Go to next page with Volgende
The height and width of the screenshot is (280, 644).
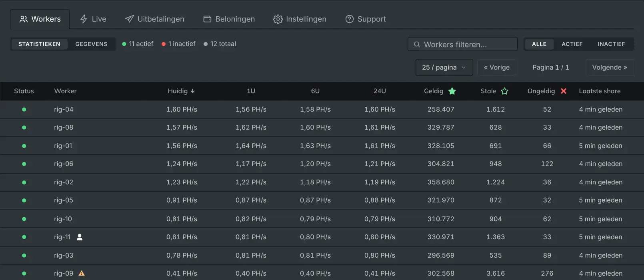(x=610, y=68)
